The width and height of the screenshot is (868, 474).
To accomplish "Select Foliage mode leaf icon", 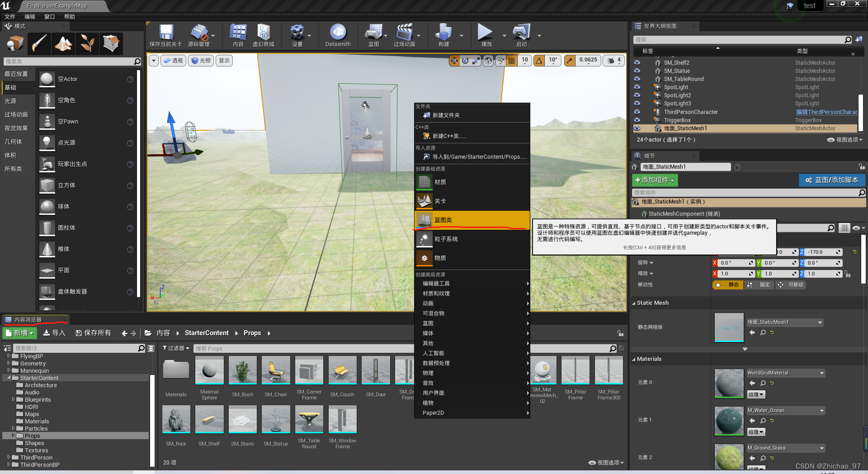I will pos(87,43).
